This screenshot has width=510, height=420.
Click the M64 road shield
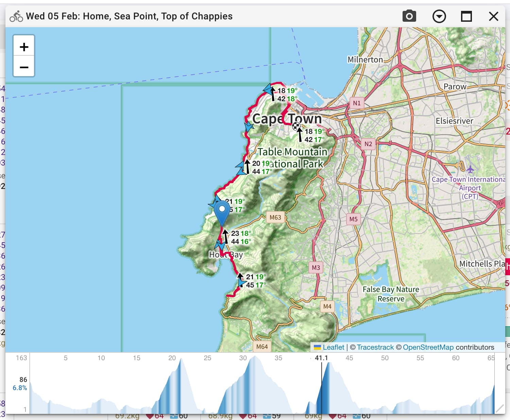click(x=262, y=346)
